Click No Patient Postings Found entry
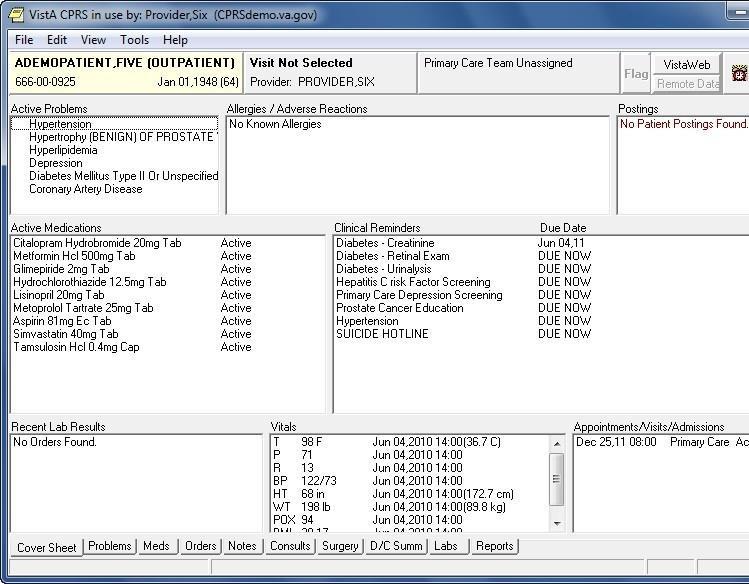Viewport: 749px width, 584px height. coord(684,124)
